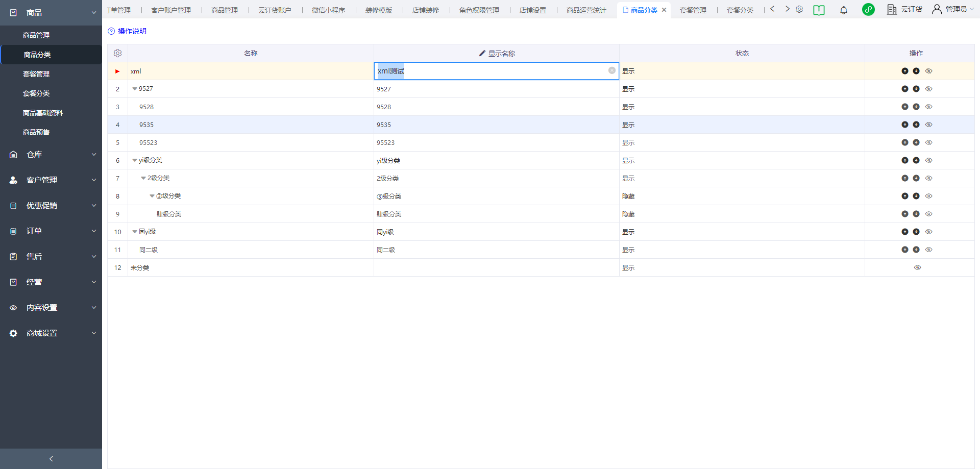Screen dimensions: 980x469
Task: Click the 显示名称 column header
Action: tap(497, 53)
